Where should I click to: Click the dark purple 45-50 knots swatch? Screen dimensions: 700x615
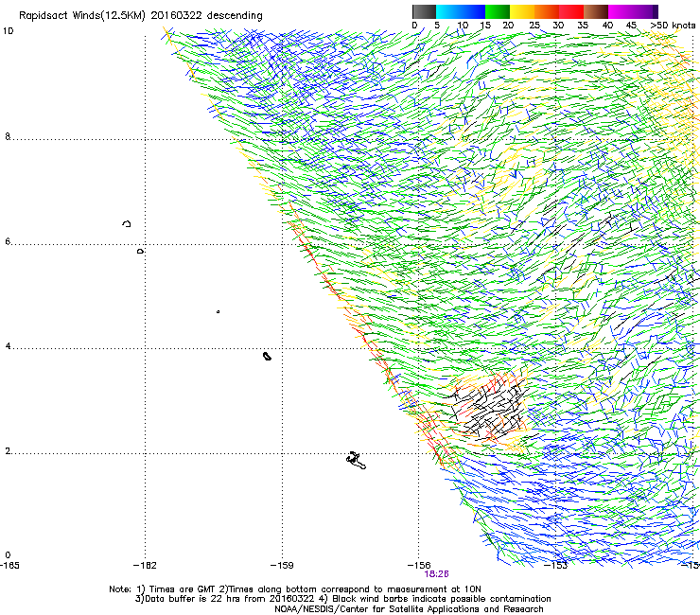[x=645, y=11]
